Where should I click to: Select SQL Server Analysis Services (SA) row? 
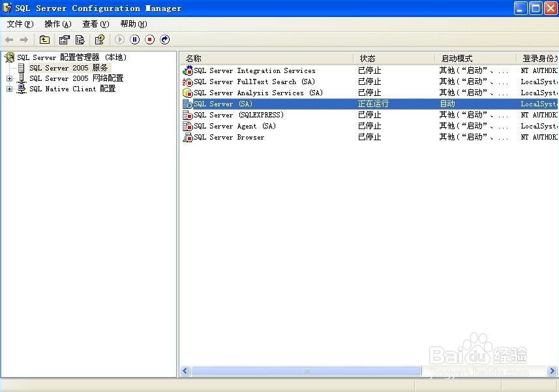click(369, 93)
